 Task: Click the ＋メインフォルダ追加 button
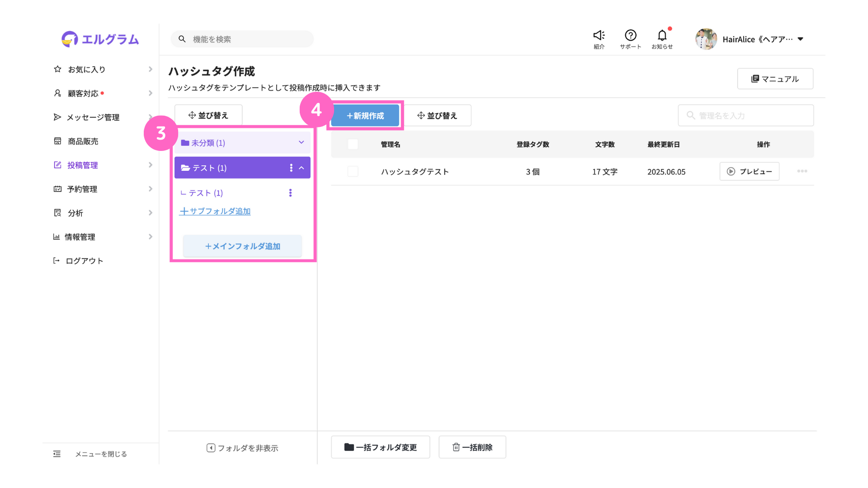(242, 246)
